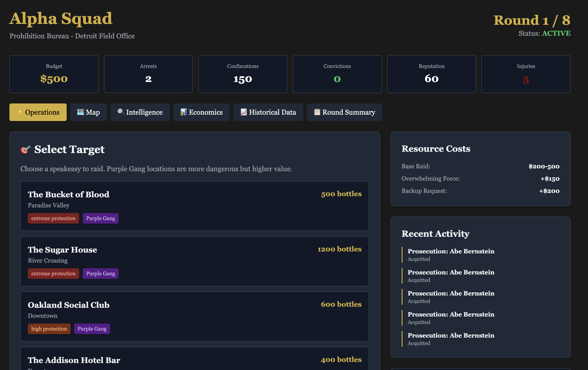Screen dimensions: 588x370
Task: Click the line chart Historical Data icon
Action: [x=243, y=112]
